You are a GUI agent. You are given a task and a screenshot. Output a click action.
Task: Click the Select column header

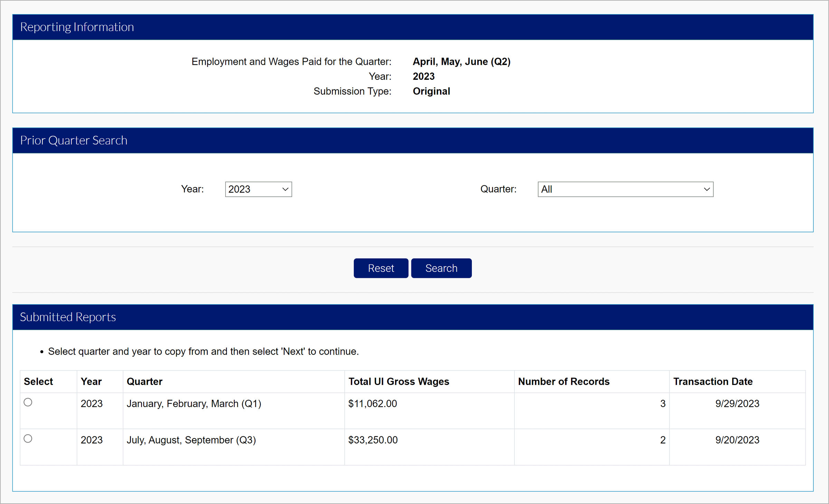(38, 381)
